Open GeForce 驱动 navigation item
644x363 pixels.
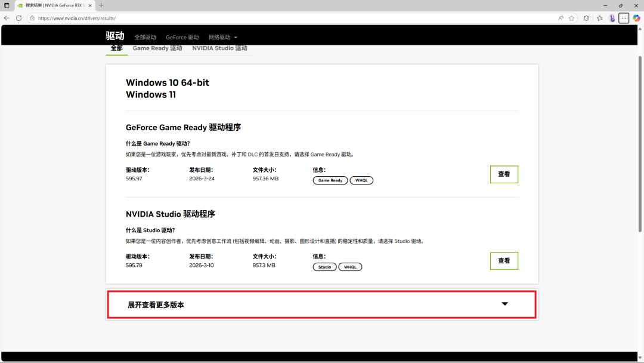pyautogui.click(x=182, y=38)
